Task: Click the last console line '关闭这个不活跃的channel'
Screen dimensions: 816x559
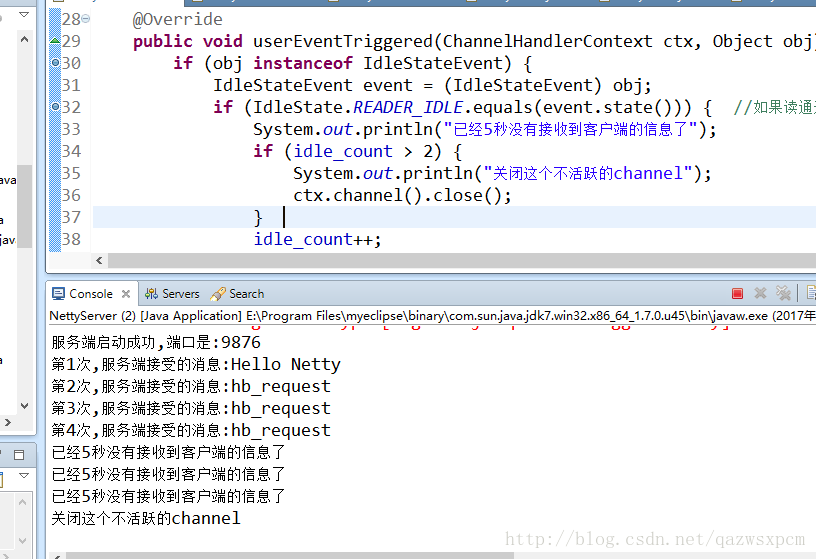Action: [x=146, y=518]
